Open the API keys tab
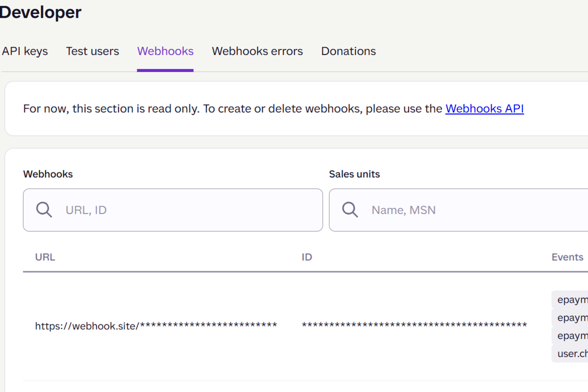Viewport: 588px width, 392px height. pos(25,51)
